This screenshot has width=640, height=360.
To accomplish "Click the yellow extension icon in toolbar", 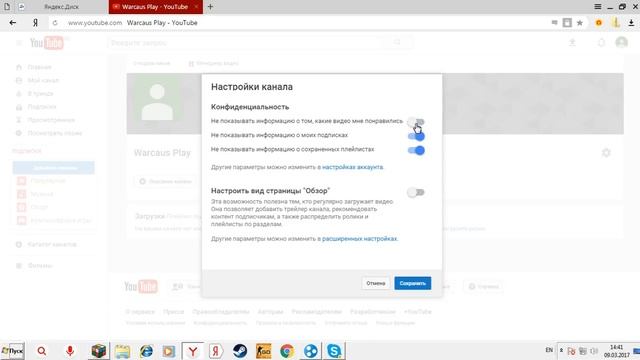I will [x=616, y=23].
